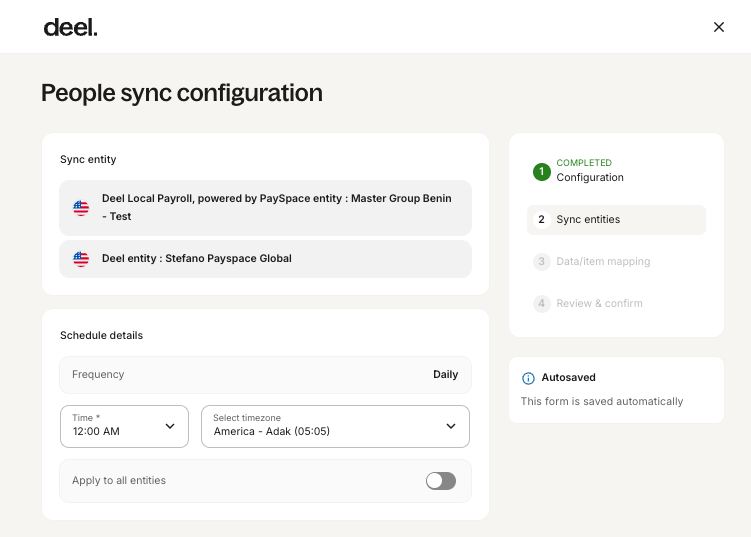Click the Frequency Daily field
Viewport: 751px width, 537px height.
(265, 375)
